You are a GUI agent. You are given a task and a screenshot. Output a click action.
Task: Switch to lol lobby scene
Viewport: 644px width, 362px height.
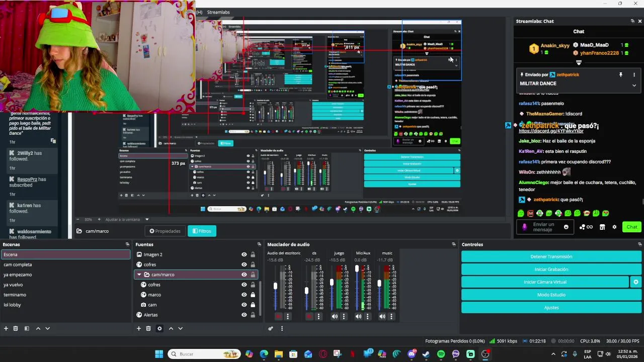(65, 305)
